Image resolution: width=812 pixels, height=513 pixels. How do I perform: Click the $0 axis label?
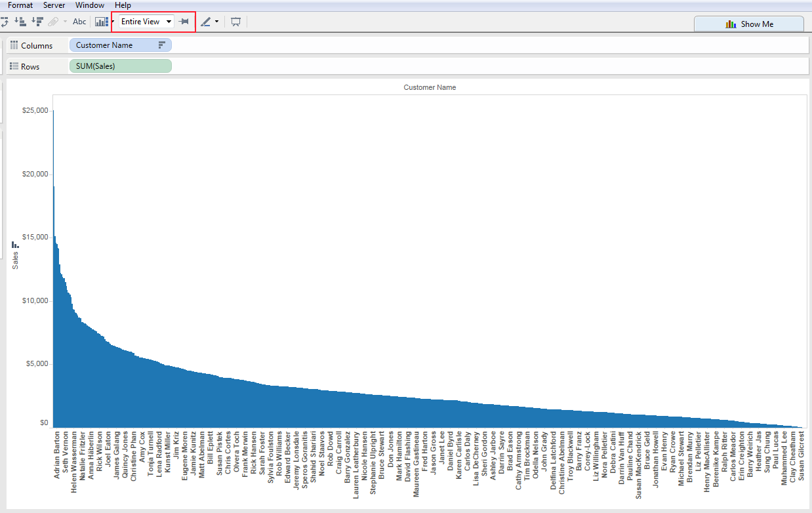coord(45,423)
